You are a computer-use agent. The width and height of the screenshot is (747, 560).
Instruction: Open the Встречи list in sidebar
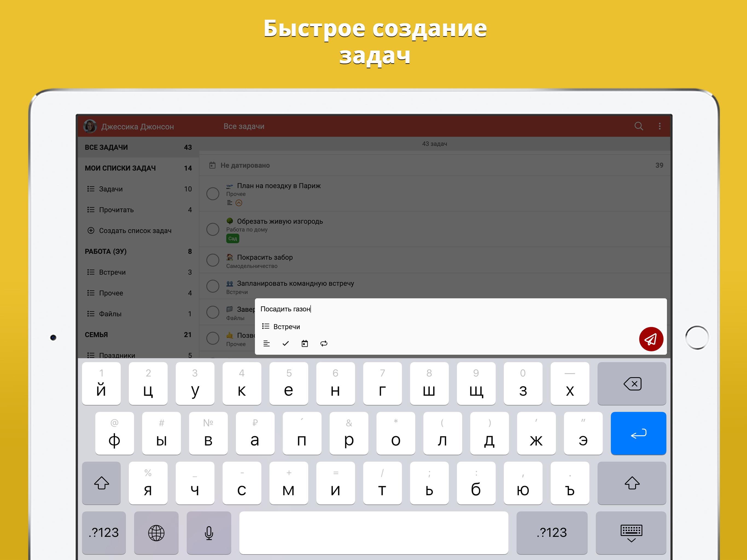click(138, 272)
